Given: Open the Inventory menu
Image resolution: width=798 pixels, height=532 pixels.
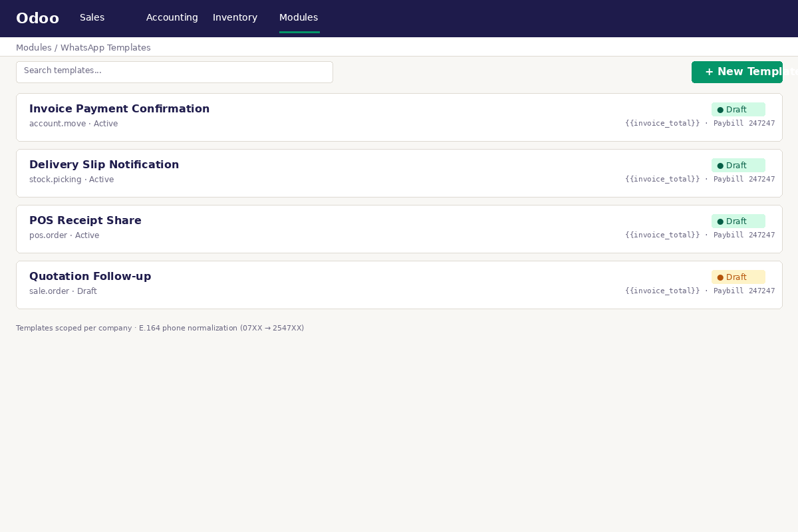Looking at the screenshot, I should pyautogui.click(x=235, y=18).
